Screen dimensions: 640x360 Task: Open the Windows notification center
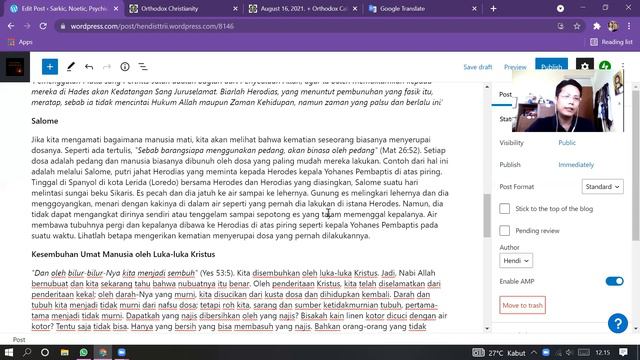click(623, 352)
